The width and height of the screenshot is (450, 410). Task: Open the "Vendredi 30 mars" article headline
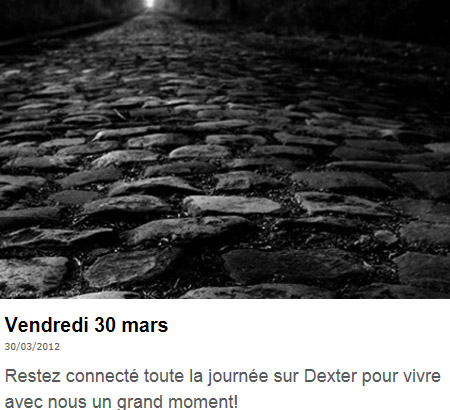click(x=86, y=325)
